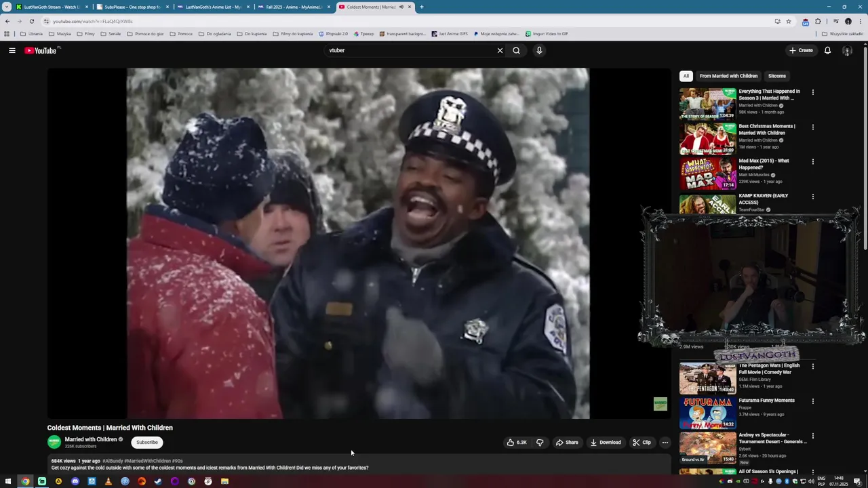Go back in Chrome
Viewport: 868px width, 488px height.
pyautogui.click(x=7, y=21)
